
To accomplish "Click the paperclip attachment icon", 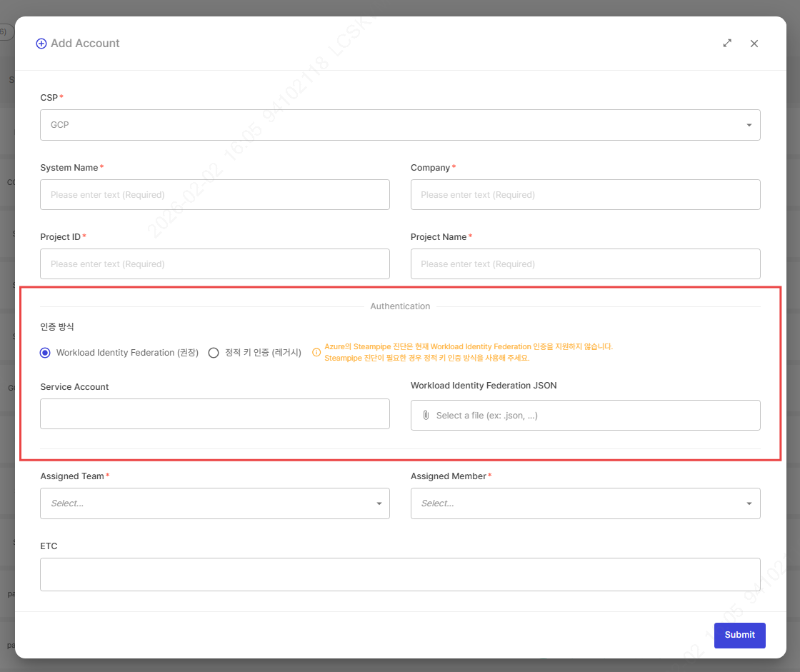I will (x=426, y=415).
